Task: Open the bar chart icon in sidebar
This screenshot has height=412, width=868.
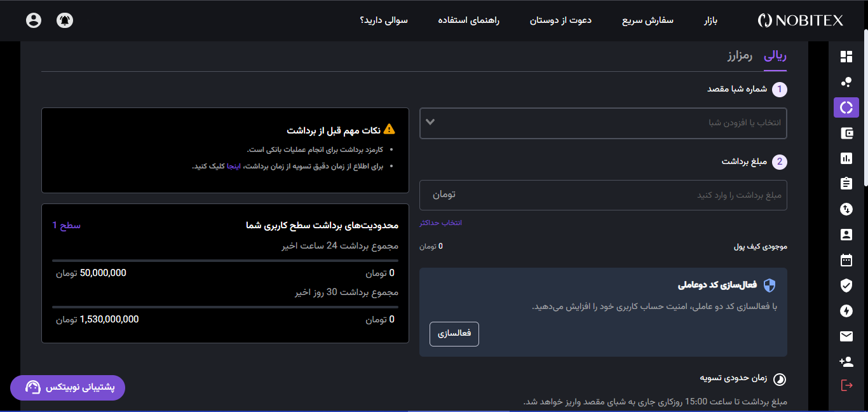Action: click(846, 158)
